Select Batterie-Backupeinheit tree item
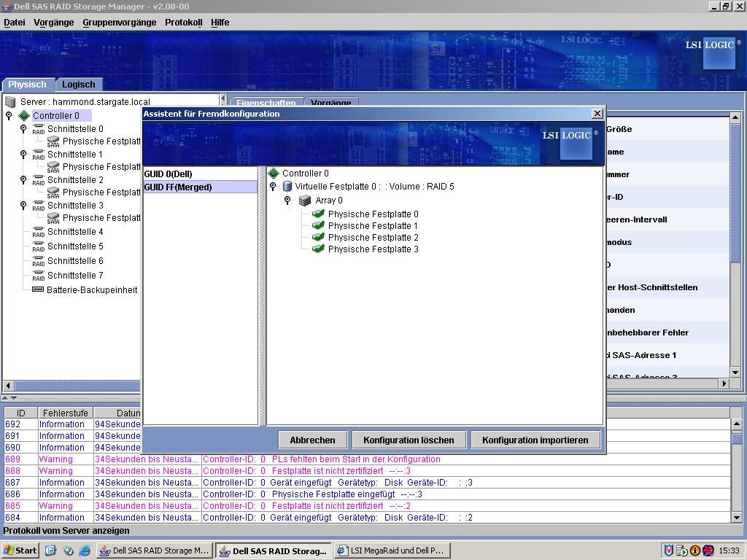Viewport: 747px width, 560px height. (92, 290)
